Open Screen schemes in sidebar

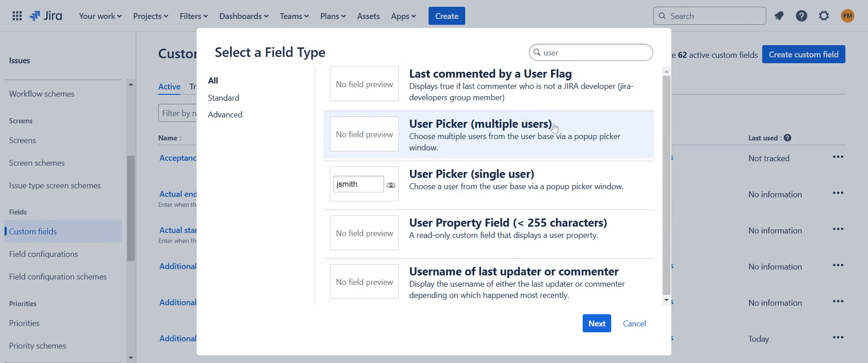point(37,163)
